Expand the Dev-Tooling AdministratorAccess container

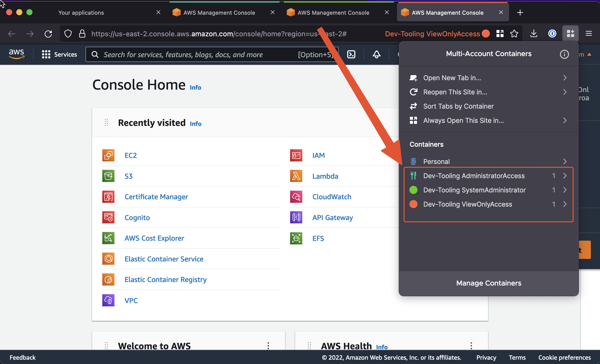(x=565, y=176)
